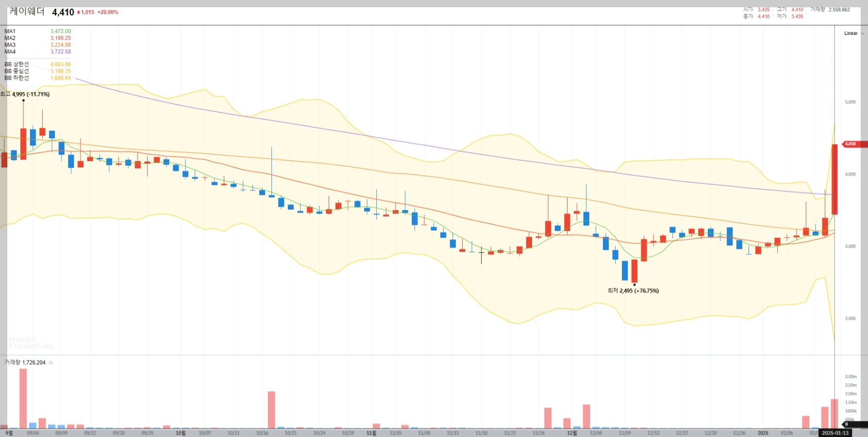The height and width of the screenshot is (437, 868).
Task: Open the Linear scale dropdown
Action: [x=853, y=33]
